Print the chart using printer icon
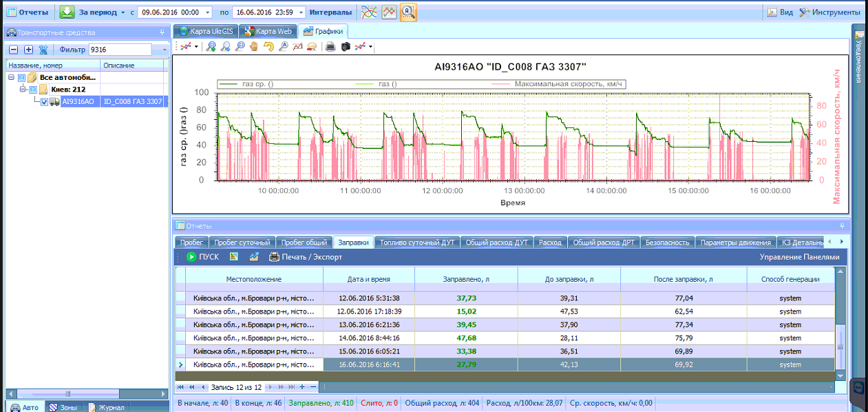This screenshot has width=868, height=412. coord(330,47)
